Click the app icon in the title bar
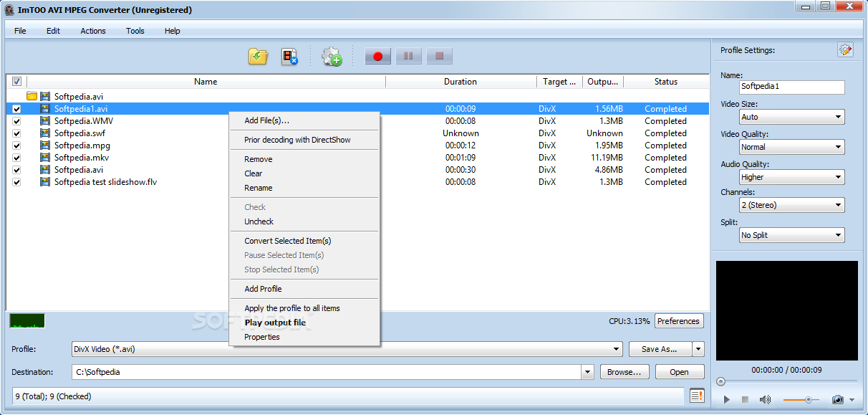Image resolution: width=868 pixels, height=415 pixels. [9, 10]
